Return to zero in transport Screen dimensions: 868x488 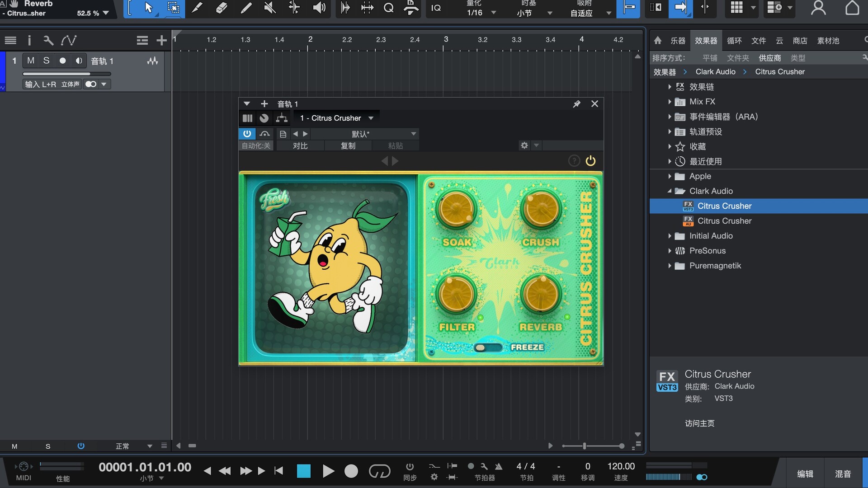tap(279, 471)
